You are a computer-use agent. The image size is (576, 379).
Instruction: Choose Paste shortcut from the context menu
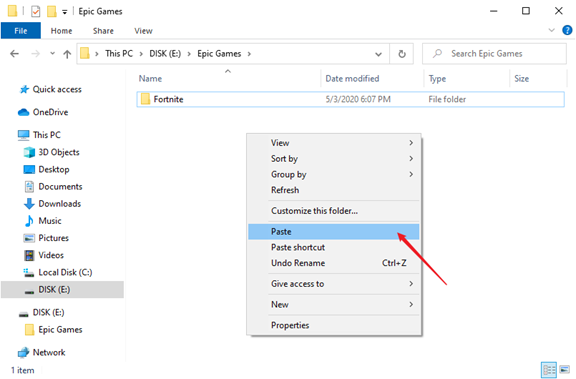pos(334,248)
